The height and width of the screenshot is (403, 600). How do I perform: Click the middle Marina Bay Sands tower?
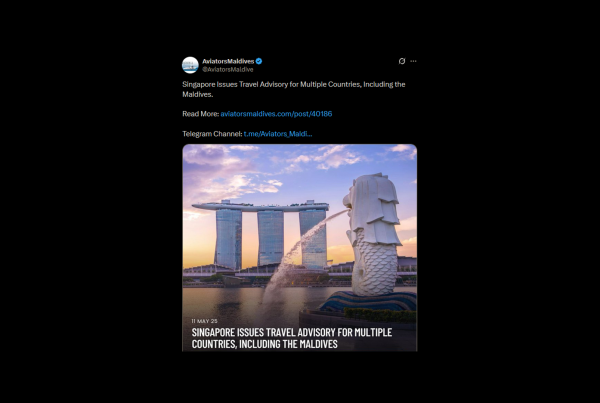coord(271,237)
